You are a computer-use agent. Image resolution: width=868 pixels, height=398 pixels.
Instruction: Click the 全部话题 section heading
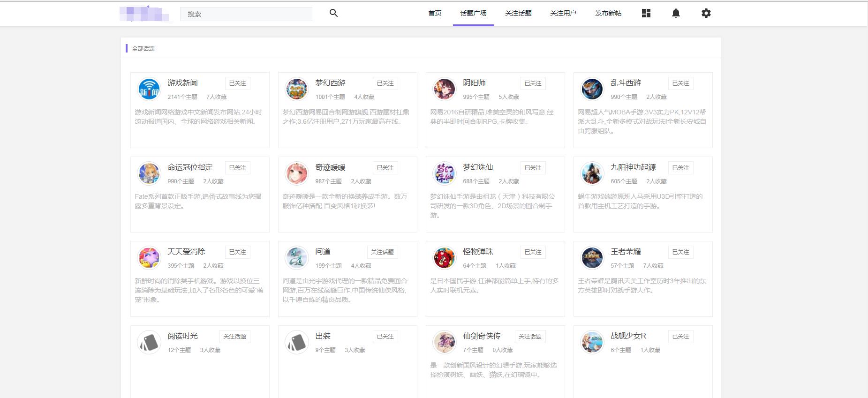[x=143, y=48]
